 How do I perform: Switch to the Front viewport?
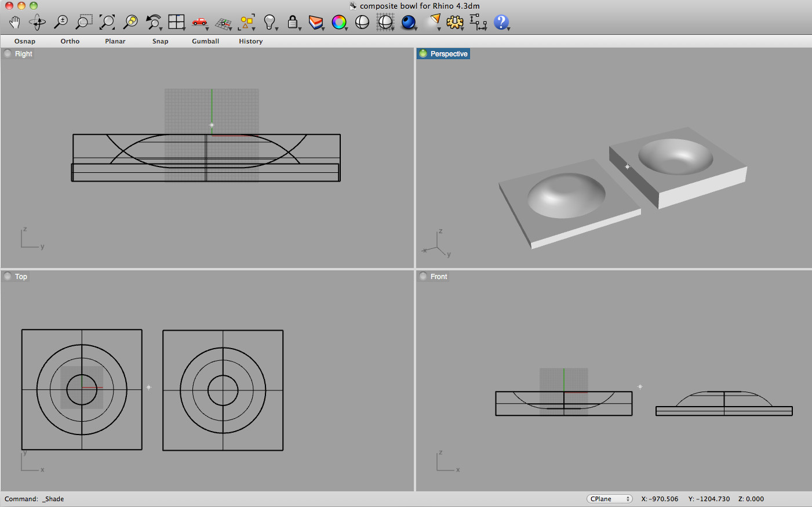tap(438, 277)
